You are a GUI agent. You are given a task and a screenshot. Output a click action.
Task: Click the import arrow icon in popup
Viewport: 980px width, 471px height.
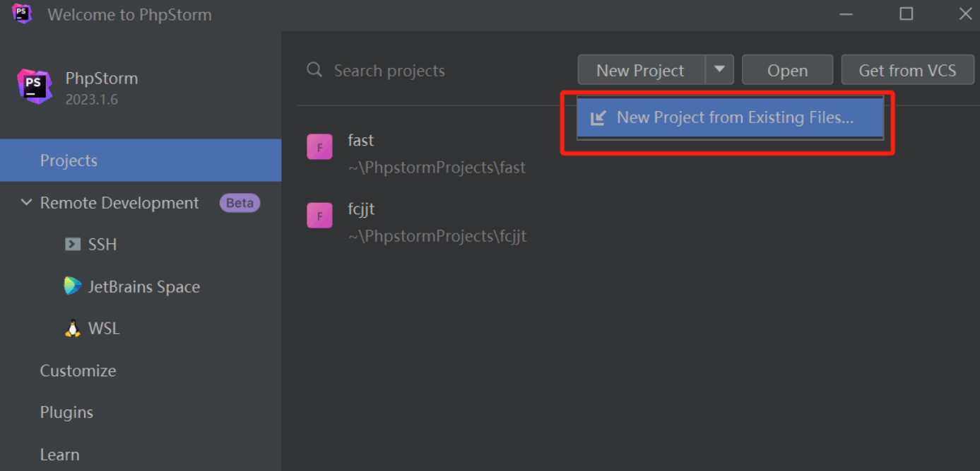coord(598,118)
